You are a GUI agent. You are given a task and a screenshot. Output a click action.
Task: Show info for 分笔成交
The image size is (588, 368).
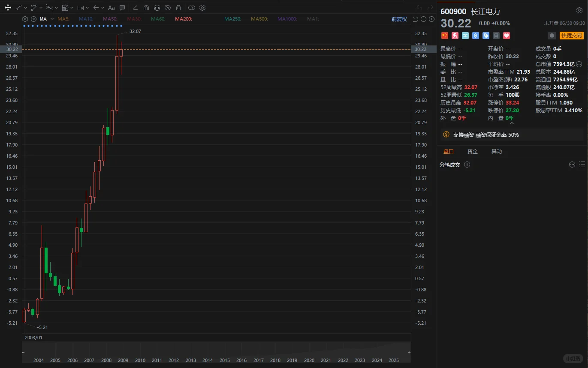467,165
